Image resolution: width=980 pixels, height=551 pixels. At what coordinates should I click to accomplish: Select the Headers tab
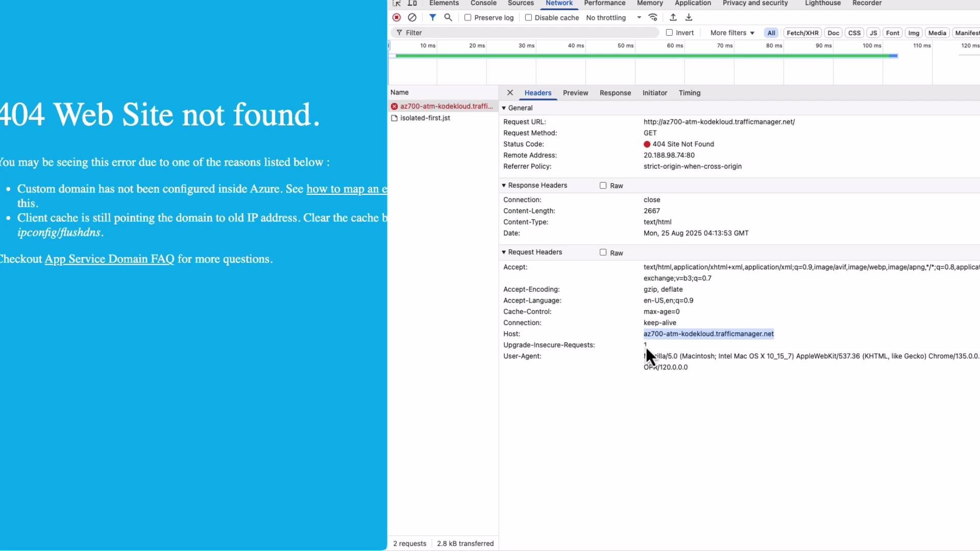point(538,93)
